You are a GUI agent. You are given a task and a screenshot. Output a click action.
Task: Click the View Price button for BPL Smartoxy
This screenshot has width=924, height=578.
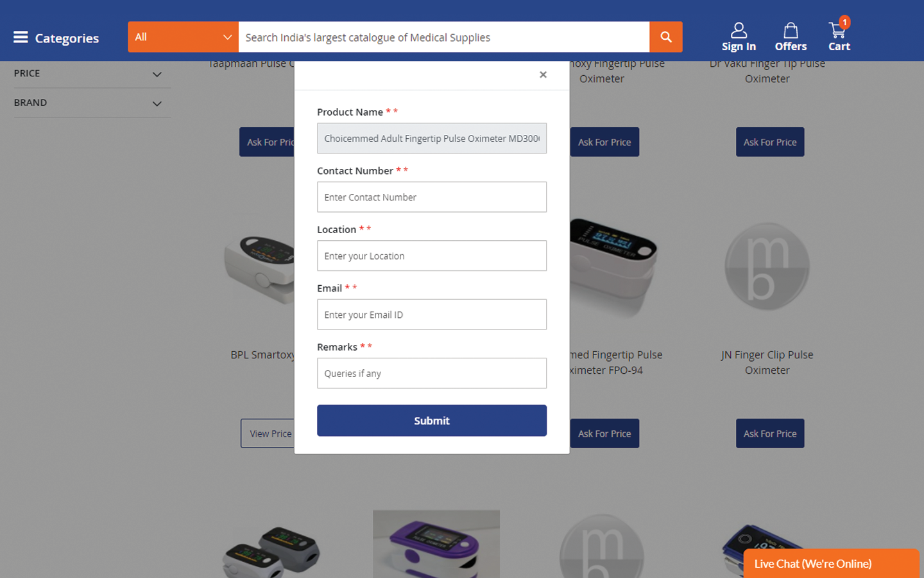pyautogui.click(x=268, y=433)
